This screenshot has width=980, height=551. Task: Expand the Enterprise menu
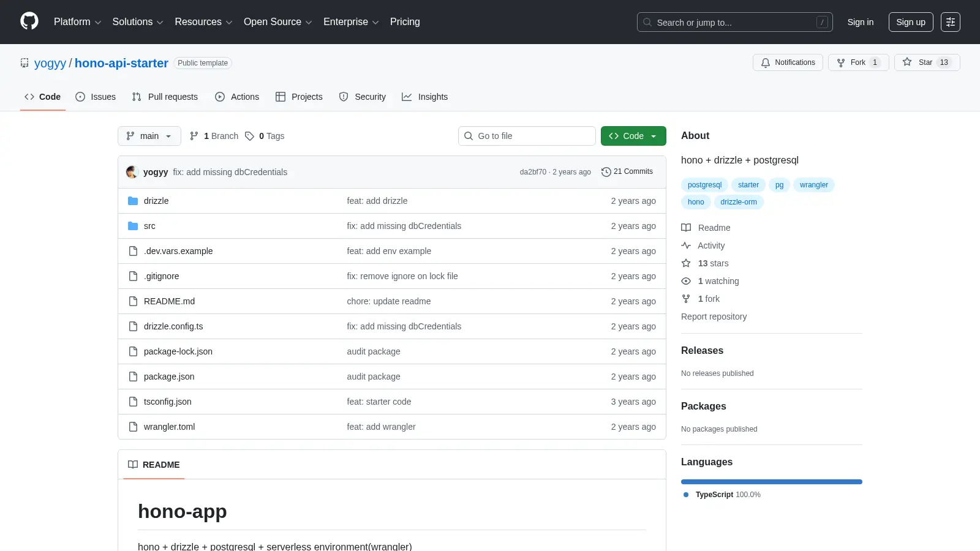(x=351, y=22)
